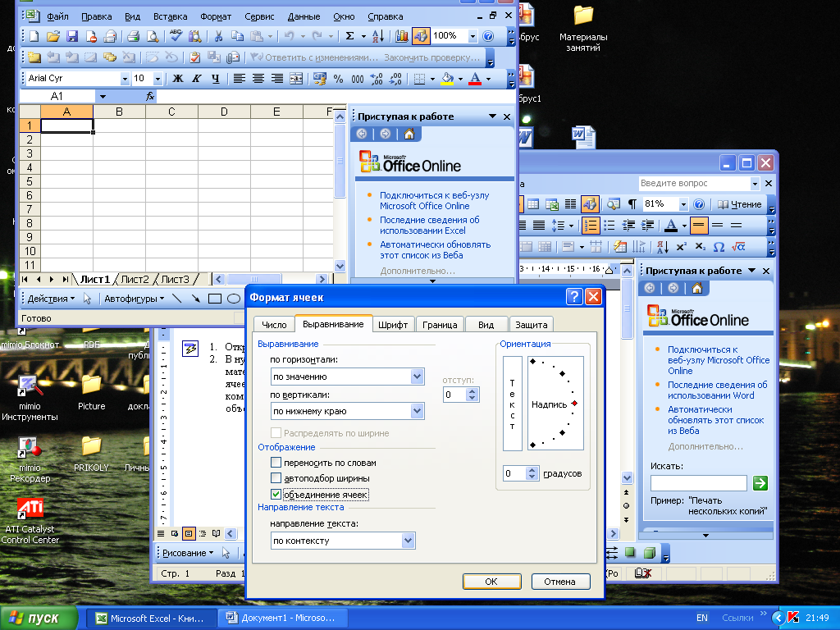Apply italic with the К button
Image resolution: width=840 pixels, height=630 pixels.
[x=197, y=79]
